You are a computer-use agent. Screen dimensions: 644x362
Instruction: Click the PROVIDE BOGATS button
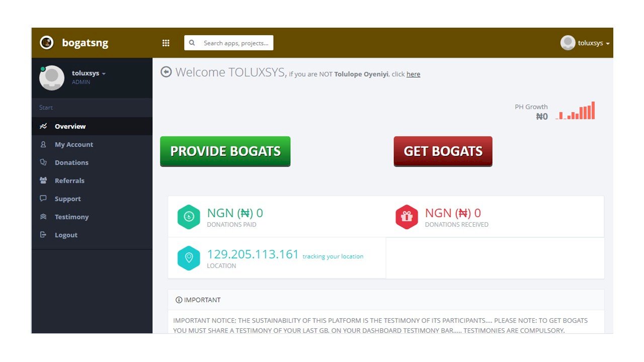coord(225,151)
